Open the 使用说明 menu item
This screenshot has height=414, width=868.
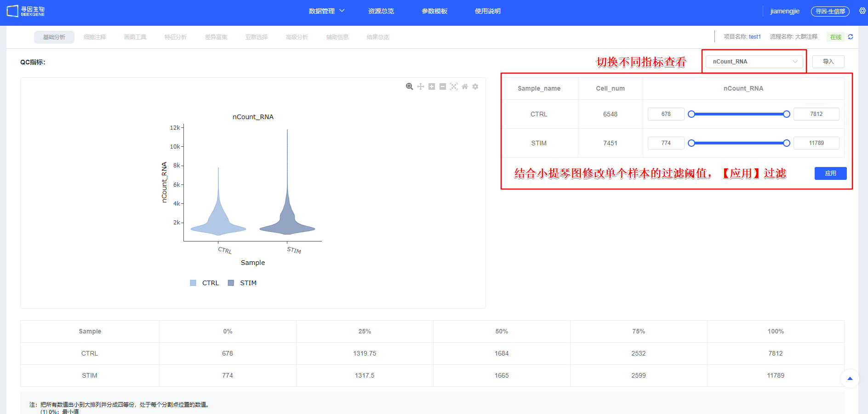[488, 11]
